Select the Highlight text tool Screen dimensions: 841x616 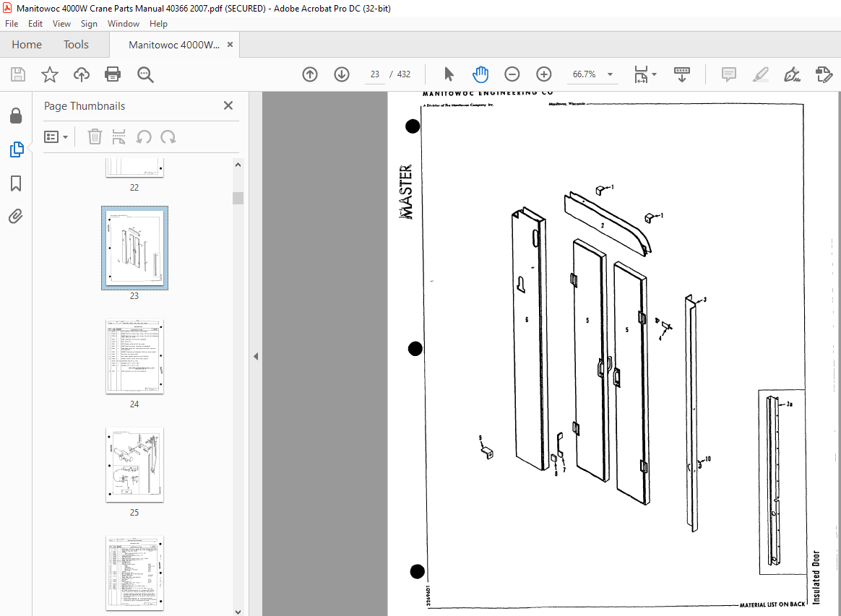(760, 74)
